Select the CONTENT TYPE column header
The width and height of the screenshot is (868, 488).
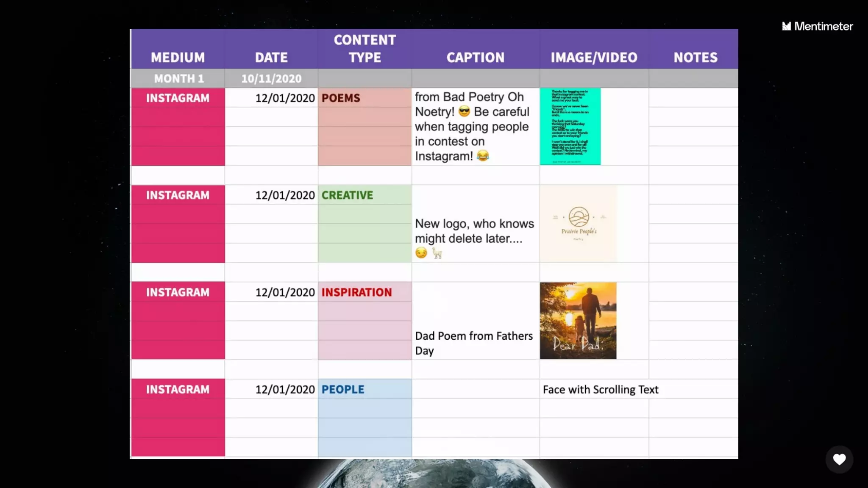pos(364,48)
